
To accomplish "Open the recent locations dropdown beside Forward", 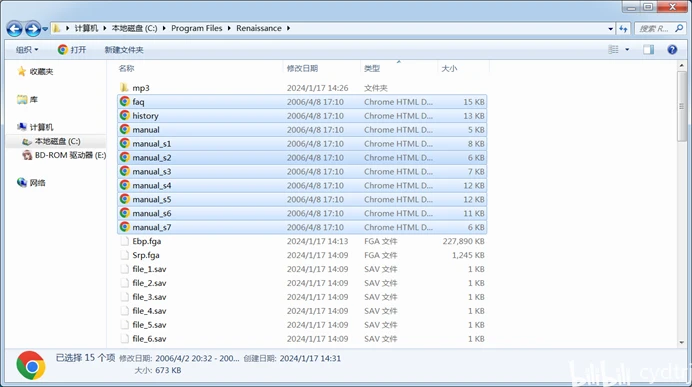I will pos(45,29).
